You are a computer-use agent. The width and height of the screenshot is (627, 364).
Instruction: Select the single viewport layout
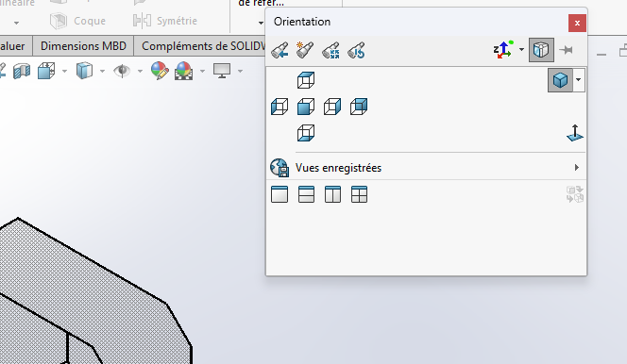280,194
